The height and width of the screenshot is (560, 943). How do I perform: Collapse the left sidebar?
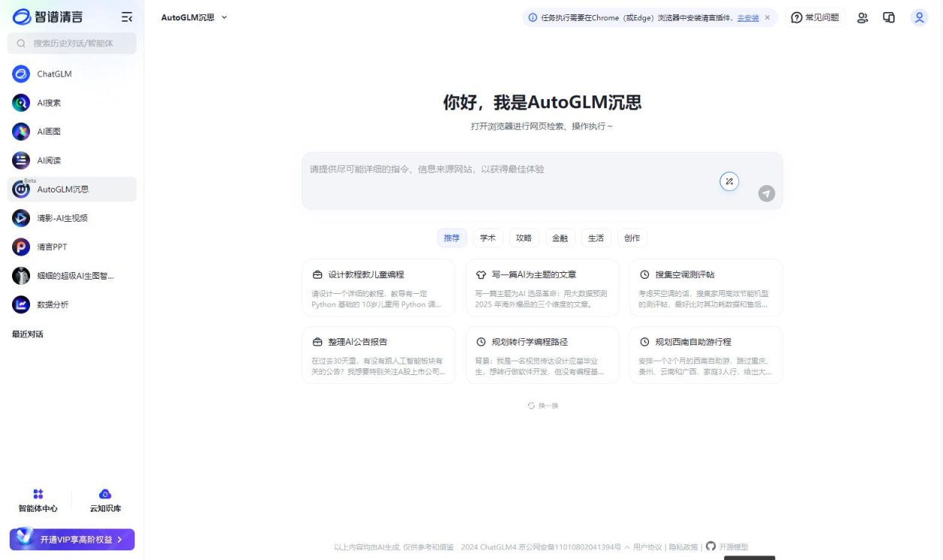[126, 16]
